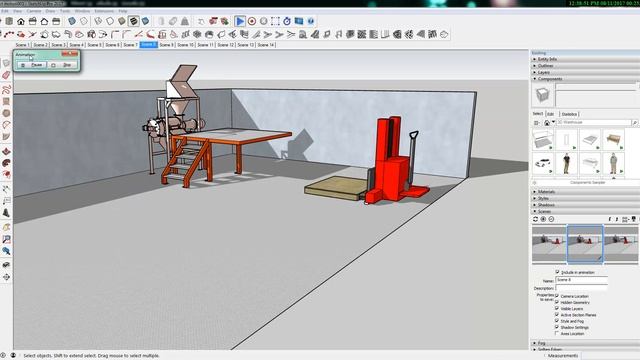Image resolution: width=640 pixels, height=360 pixels.
Task: Toggle Shadow Settings checkbox
Action: click(x=557, y=327)
